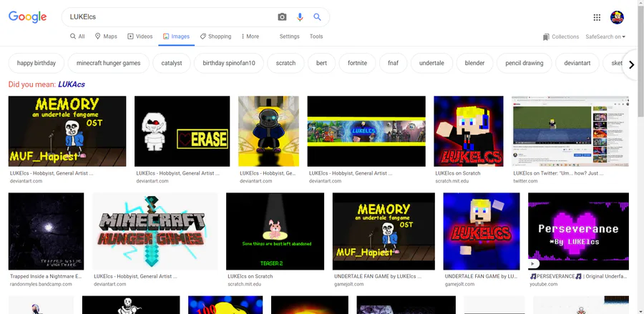Click 'randonmyles.bandcamp.com' source text
Image resolution: width=644 pixels, height=314 pixels.
tap(41, 284)
